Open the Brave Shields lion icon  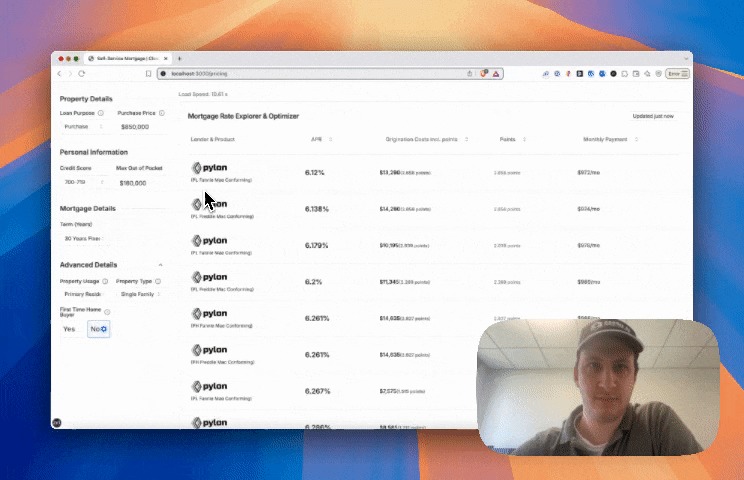pos(484,74)
